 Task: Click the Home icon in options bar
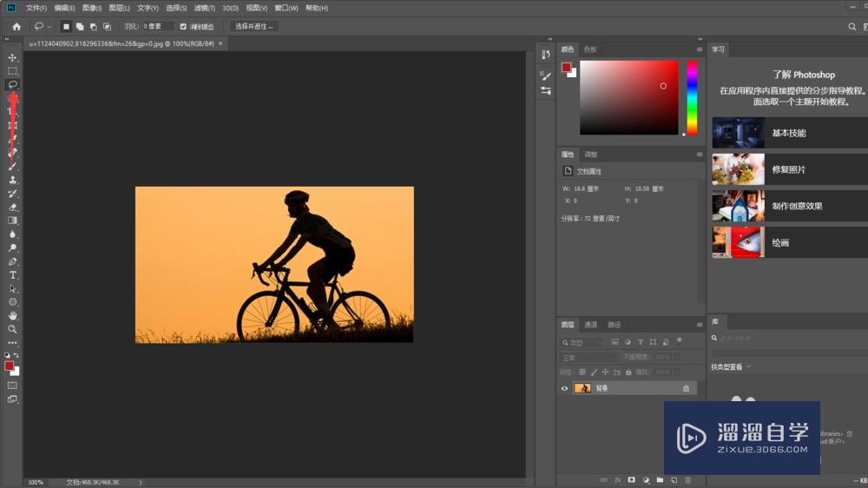pos(16,27)
